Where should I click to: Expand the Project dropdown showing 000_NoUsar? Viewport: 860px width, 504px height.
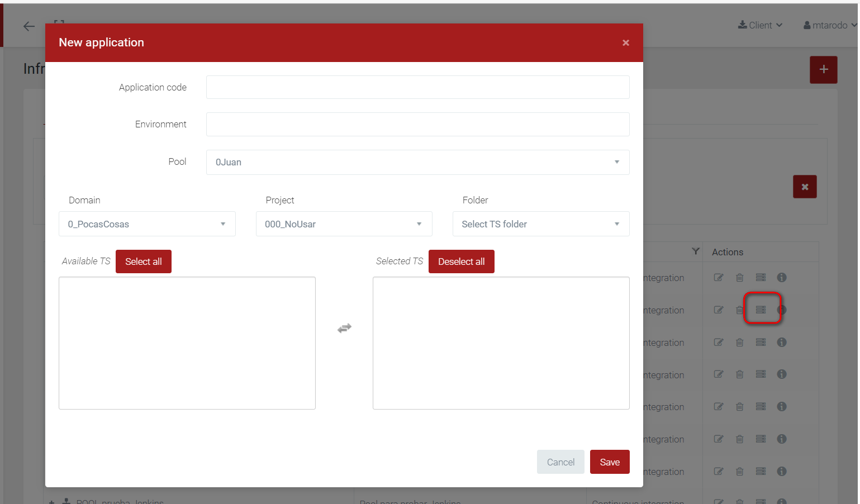pyautogui.click(x=344, y=224)
